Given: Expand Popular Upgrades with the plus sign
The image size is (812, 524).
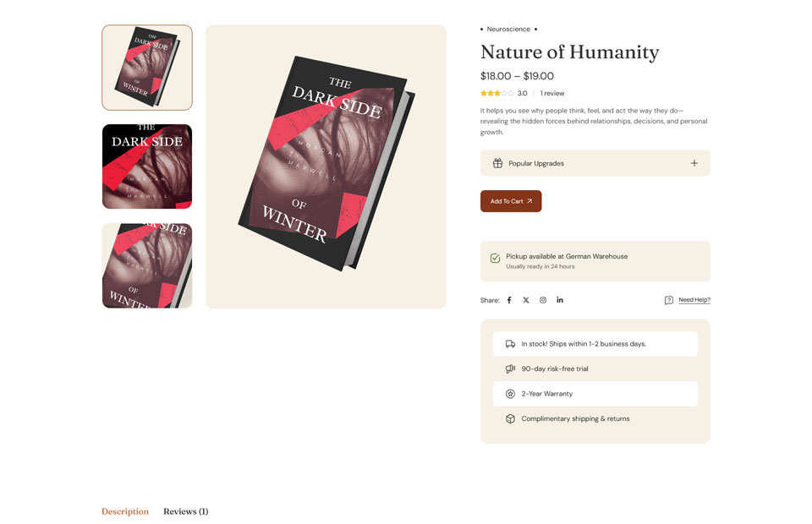Looking at the screenshot, I should [694, 163].
